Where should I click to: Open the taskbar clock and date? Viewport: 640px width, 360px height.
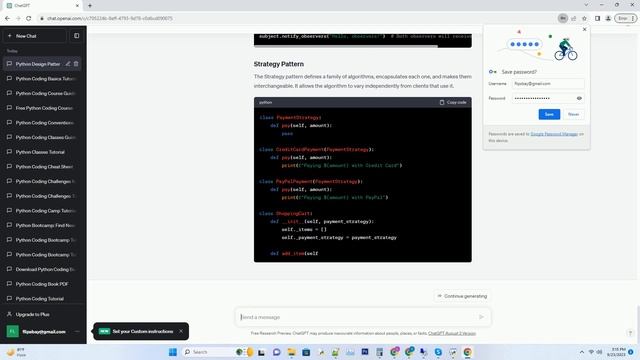pos(616,352)
